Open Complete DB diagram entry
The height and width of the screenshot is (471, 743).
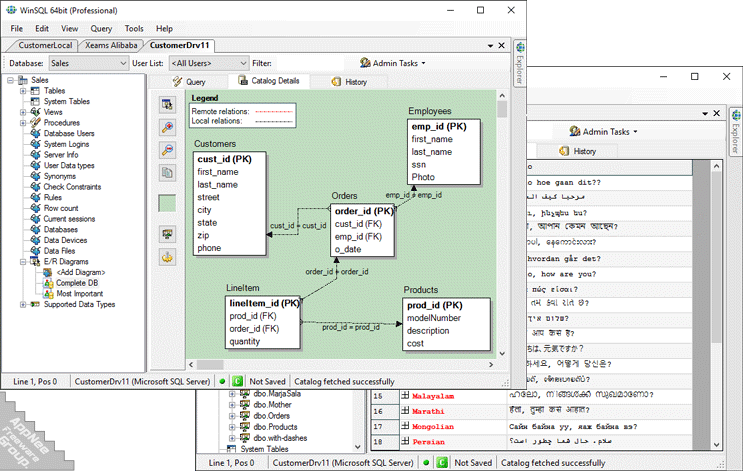click(77, 283)
